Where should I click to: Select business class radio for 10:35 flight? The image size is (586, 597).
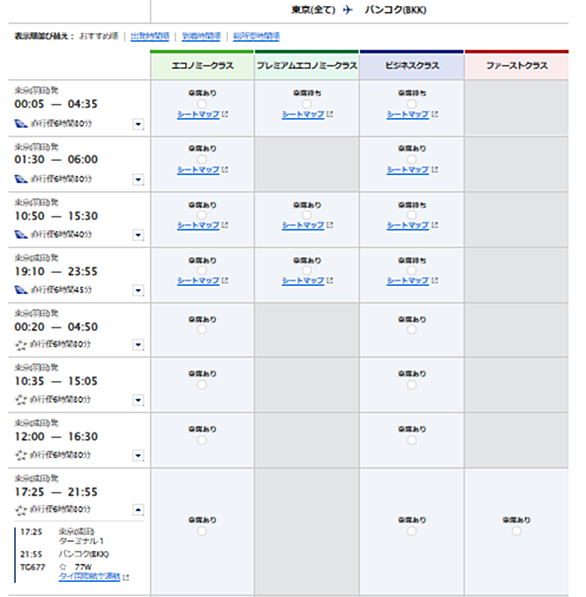(x=412, y=385)
